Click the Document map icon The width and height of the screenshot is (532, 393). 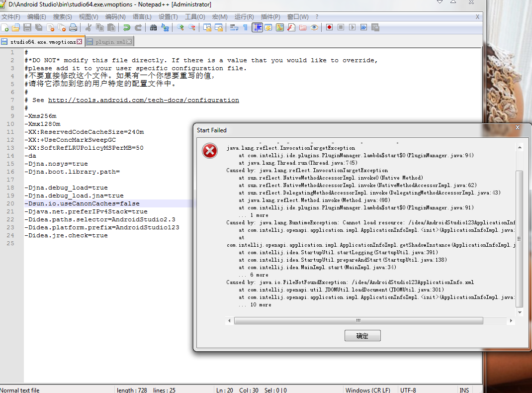click(280, 27)
